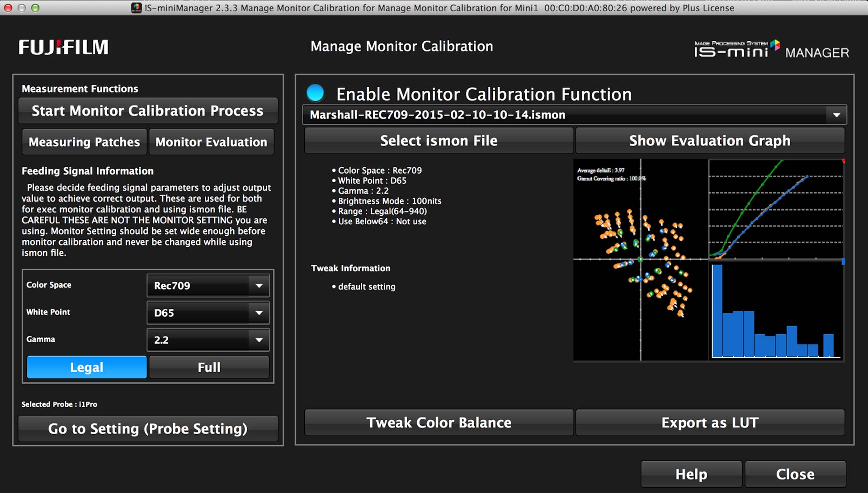Open the Gamma 2.2 dropdown
Image resolution: width=868 pixels, height=493 pixels.
tap(208, 340)
